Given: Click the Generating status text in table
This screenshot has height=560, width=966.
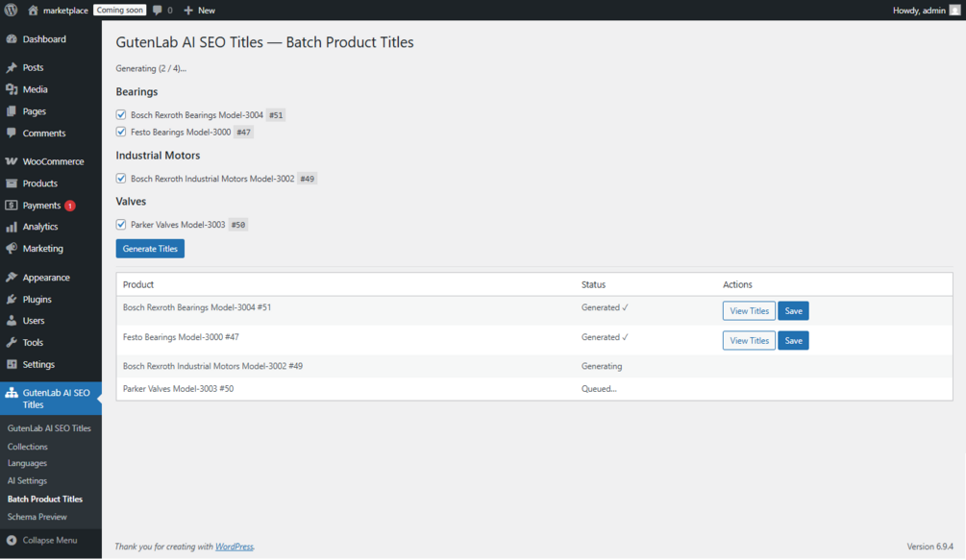Looking at the screenshot, I should [602, 366].
